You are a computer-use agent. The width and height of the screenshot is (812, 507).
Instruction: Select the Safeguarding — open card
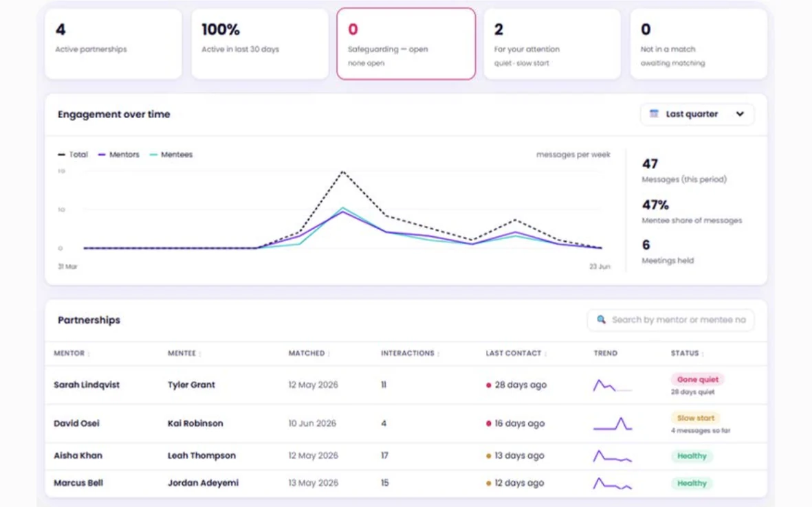click(406, 44)
